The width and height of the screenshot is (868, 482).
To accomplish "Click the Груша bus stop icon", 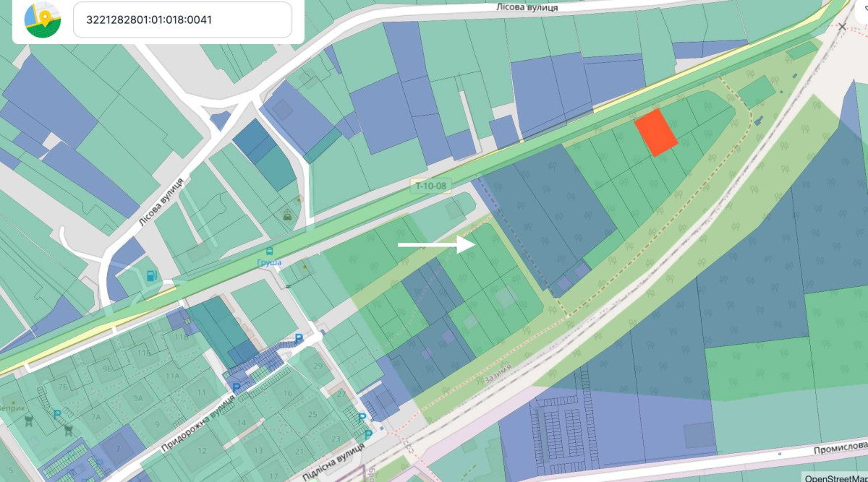I will pos(270,251).
